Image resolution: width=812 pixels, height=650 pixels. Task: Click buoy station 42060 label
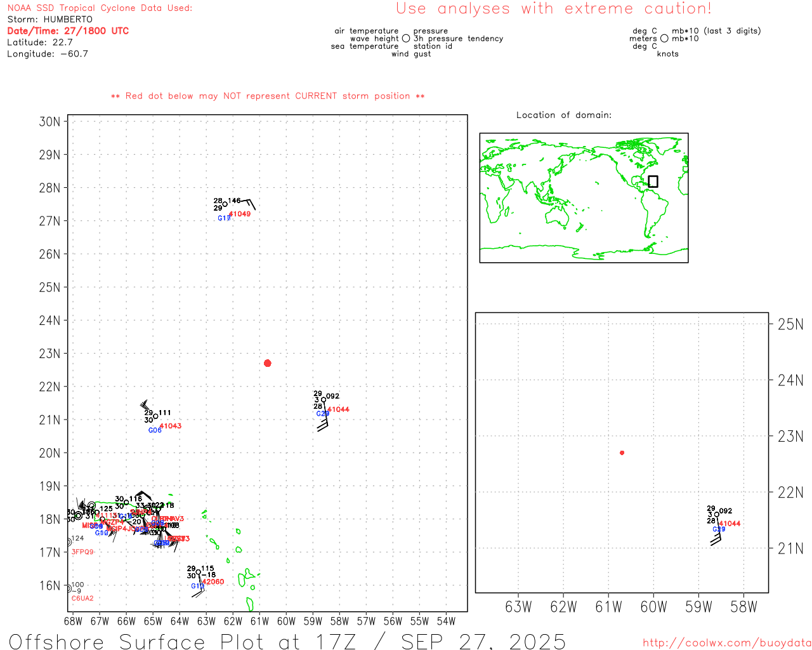213,581
